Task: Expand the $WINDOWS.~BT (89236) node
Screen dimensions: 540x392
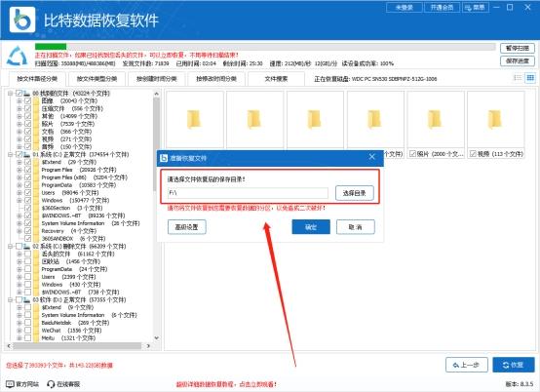Action: pos(19,216)
